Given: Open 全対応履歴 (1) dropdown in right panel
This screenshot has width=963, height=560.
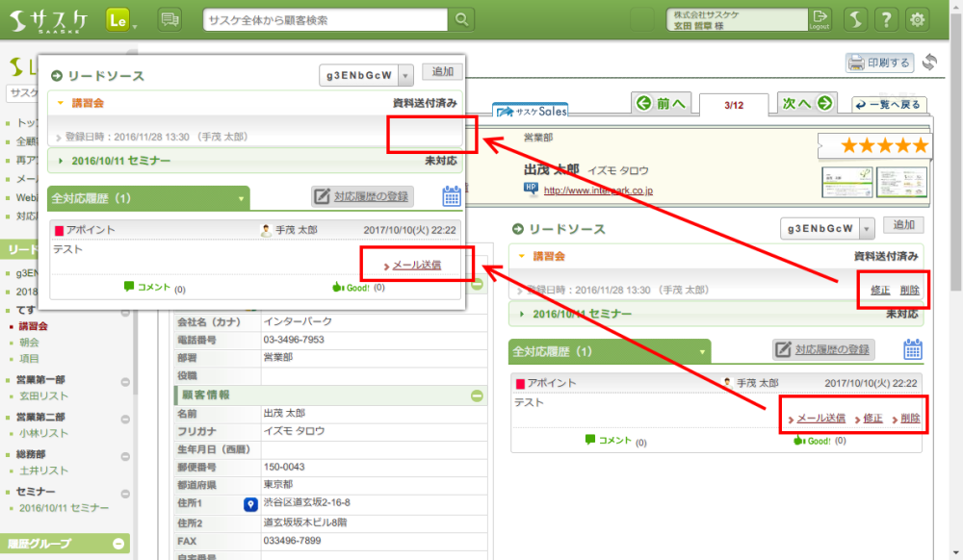Looking at the screenshot, I should pyautogui.click(x=610, y=351).
